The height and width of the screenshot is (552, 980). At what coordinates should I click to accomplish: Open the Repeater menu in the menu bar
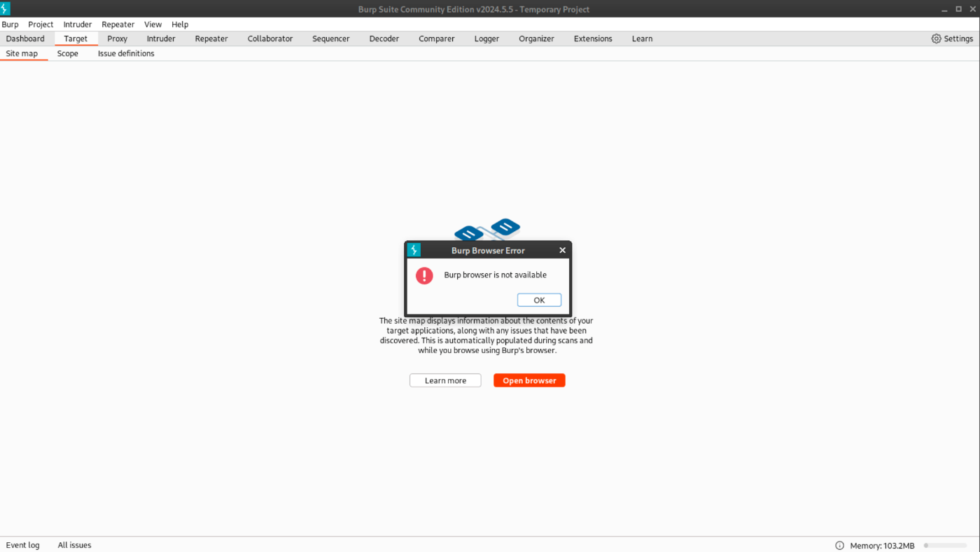point(118,25)
